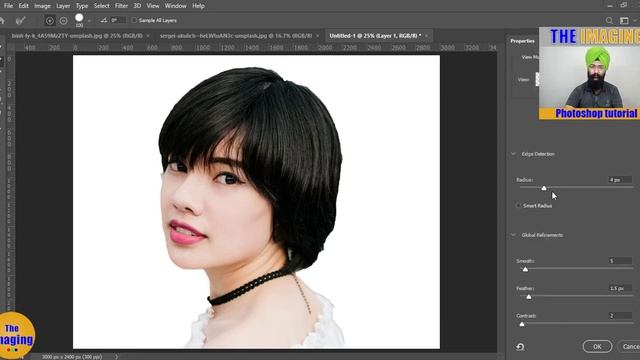Click the Refine Edge Brush tool preset icon
The width and height of the screenshot is (640, 360).
coord(20,20)
